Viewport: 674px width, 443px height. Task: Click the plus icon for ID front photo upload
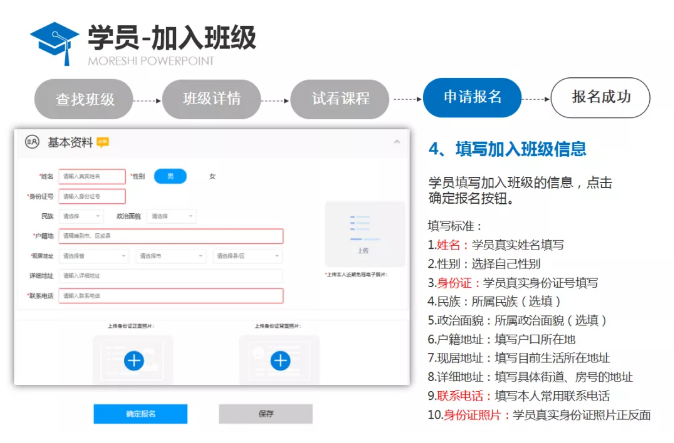[x=134, y=361]
